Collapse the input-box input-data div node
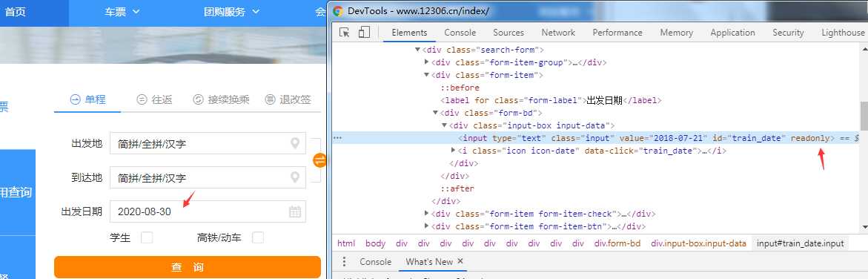Image resolution: width=868 pixels, height=279 pixels. point(444,125)
